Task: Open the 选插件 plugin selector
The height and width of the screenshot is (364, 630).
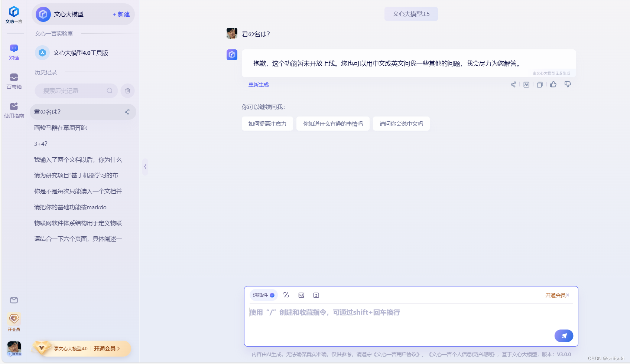Action: coord(263,295)
